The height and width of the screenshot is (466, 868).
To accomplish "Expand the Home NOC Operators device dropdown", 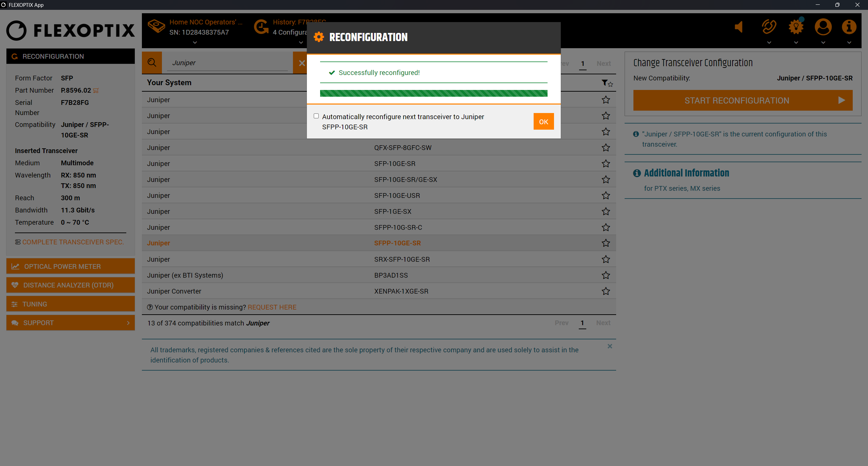I will 195,43.
